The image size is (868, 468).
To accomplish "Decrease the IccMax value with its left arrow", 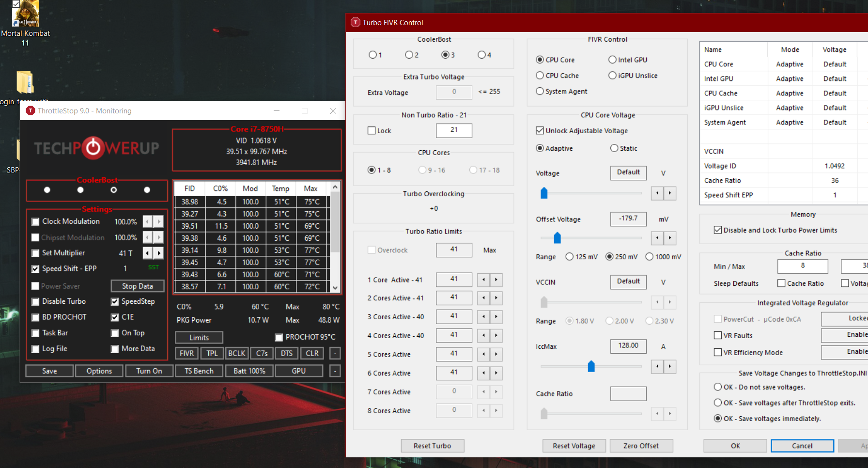I will point(657,366).
